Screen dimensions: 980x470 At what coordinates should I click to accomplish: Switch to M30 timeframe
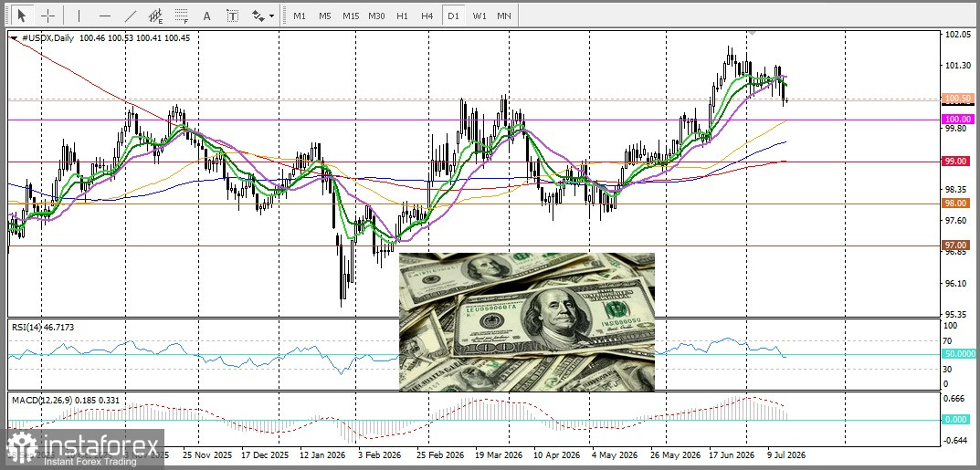tap(376, 16)
